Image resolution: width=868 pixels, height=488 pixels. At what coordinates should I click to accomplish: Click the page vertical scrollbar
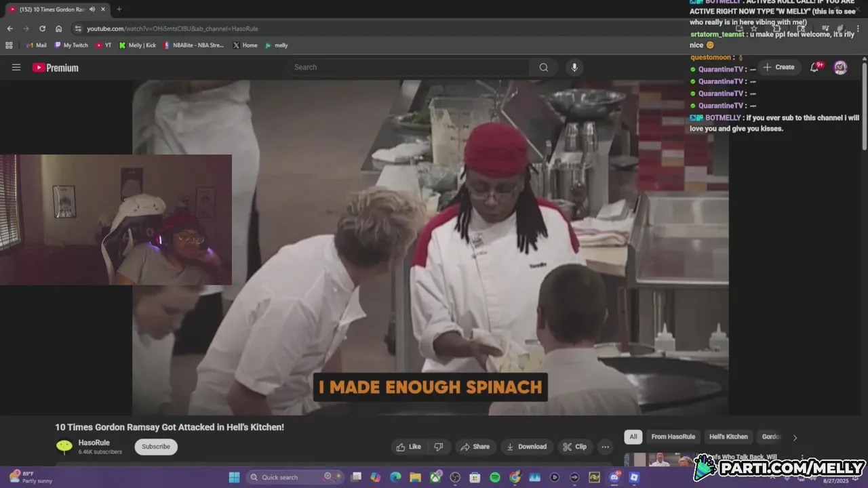tap(865, 105)
